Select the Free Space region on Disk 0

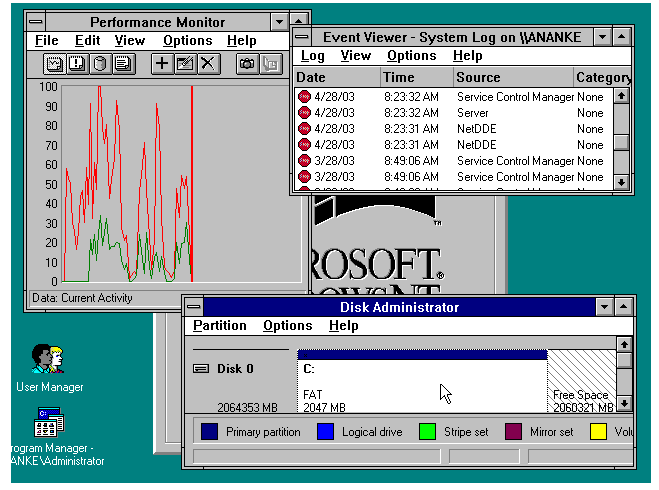click(580, 378)
